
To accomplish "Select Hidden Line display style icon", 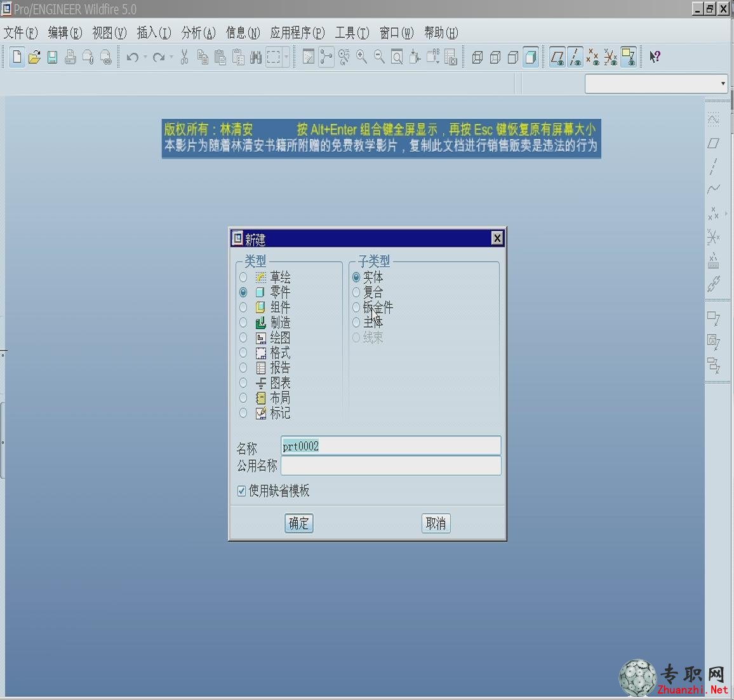I will 495,57.
